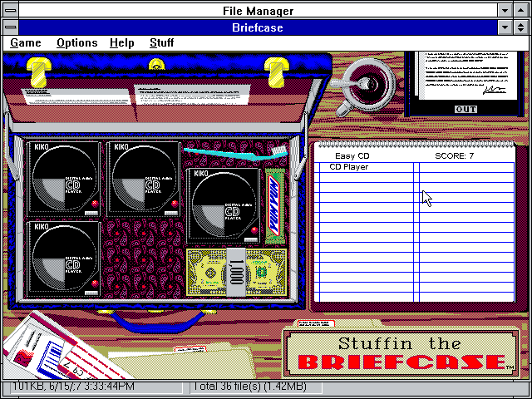Open the Stuff menu
Viewport: 532px width, 399px height.
[x=161, y=42]
